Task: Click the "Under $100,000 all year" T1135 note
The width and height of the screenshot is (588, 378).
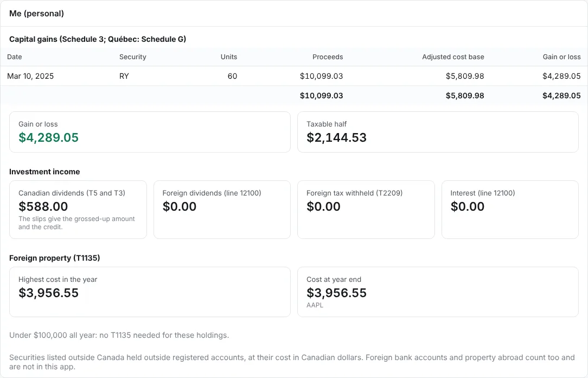Action: pyautogui.click(x=119, y=335)
